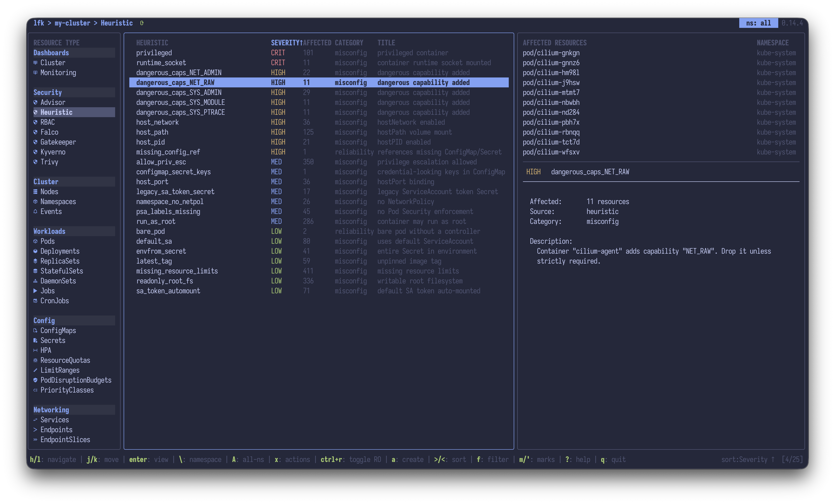This screenshot has height=504, width=835.
Task: Click 'my-cluster' in the breadcrumb
Action: click(73, 23)
